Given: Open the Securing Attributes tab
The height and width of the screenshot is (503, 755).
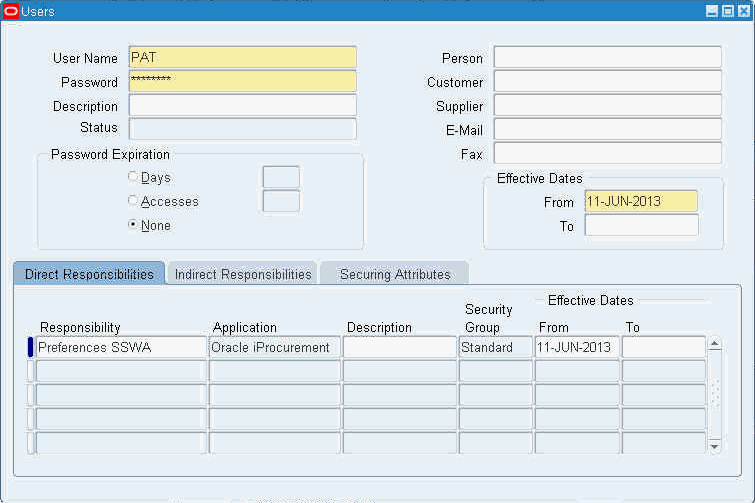Looking at the screenshot, I should click(x=395, y=274).
